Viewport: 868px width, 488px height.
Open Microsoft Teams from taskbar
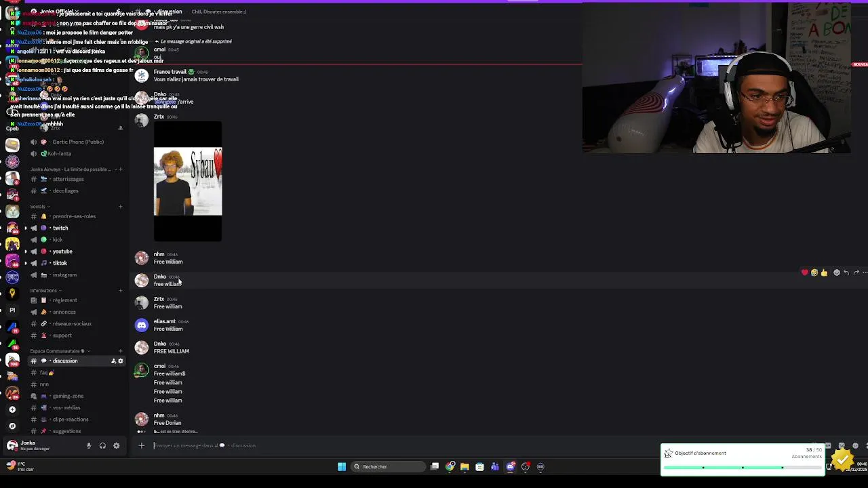click(494, 466)
